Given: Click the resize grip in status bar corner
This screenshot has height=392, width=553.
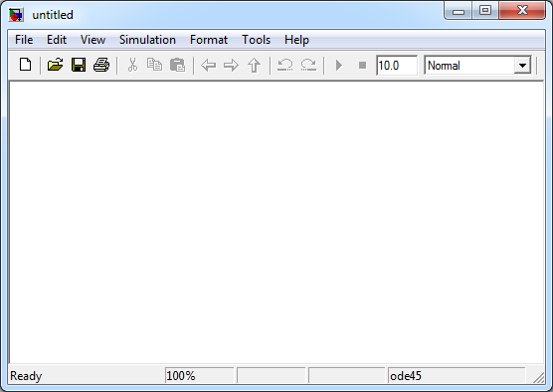Looking at the screenshot, I should (x=538, y=378).
